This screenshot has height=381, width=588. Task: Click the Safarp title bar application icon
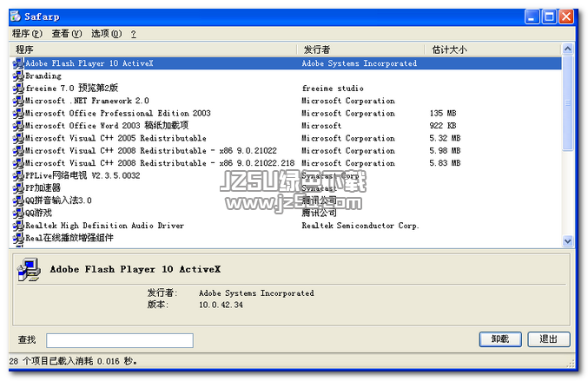16,16
